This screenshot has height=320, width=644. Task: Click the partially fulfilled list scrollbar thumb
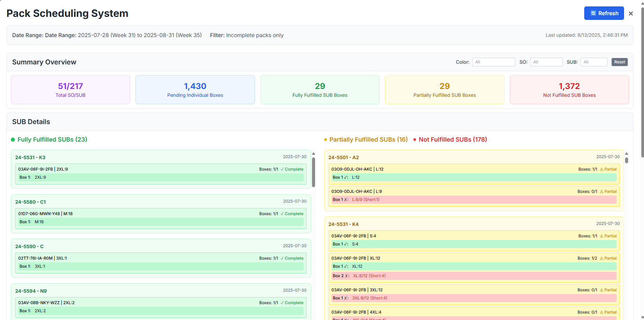tap(626, 160)
